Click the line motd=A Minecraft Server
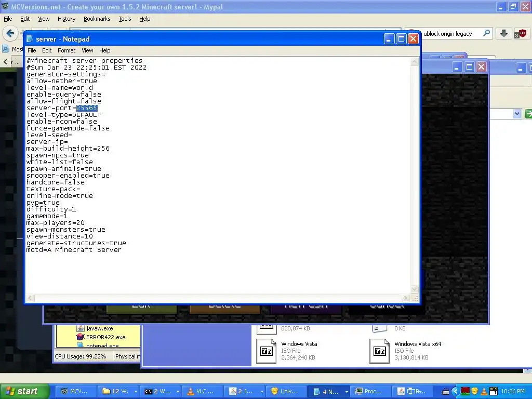Viewport: 532px width, 399px height. coord(74,250)
